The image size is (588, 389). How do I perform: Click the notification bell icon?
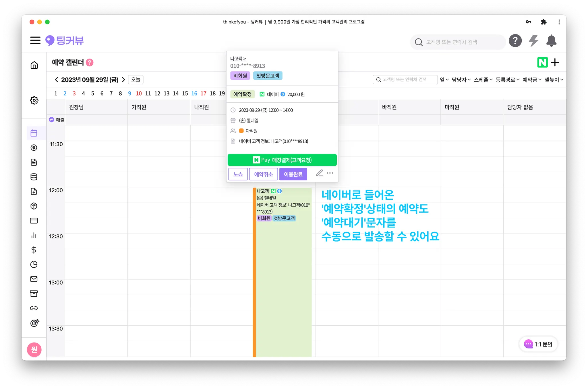tap(551, 41)
